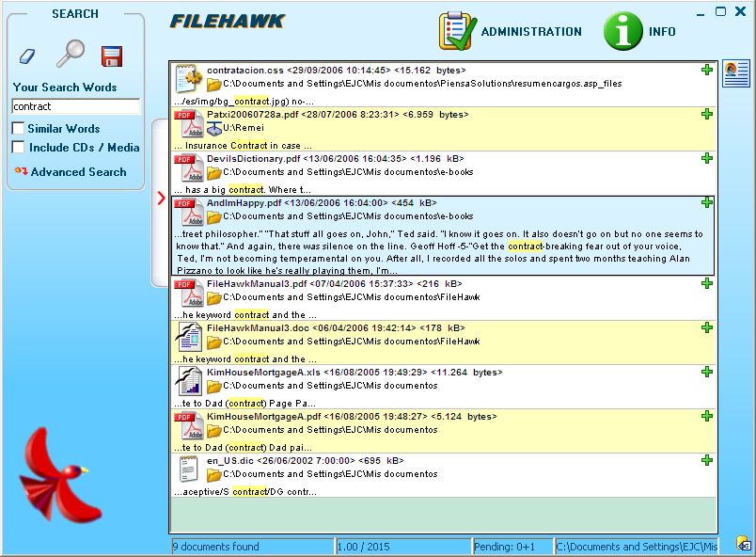Click the red floppy disk save icon

tap(112, 56)
